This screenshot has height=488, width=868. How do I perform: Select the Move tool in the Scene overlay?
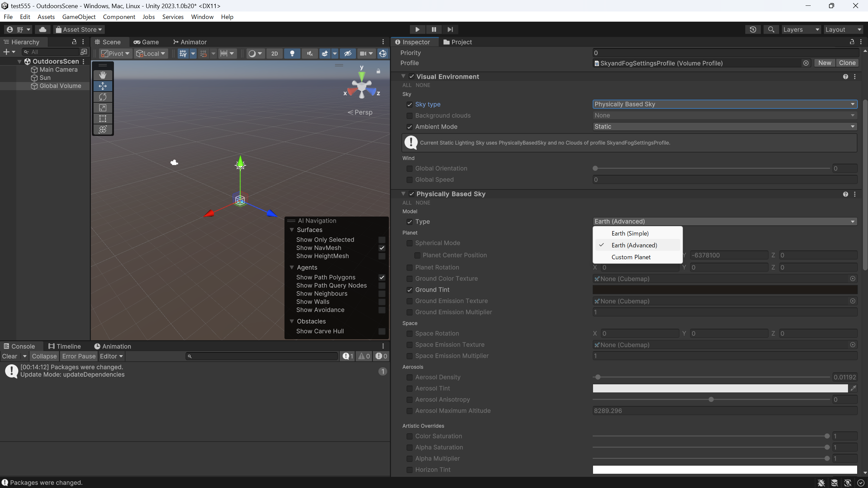(102, 86)
